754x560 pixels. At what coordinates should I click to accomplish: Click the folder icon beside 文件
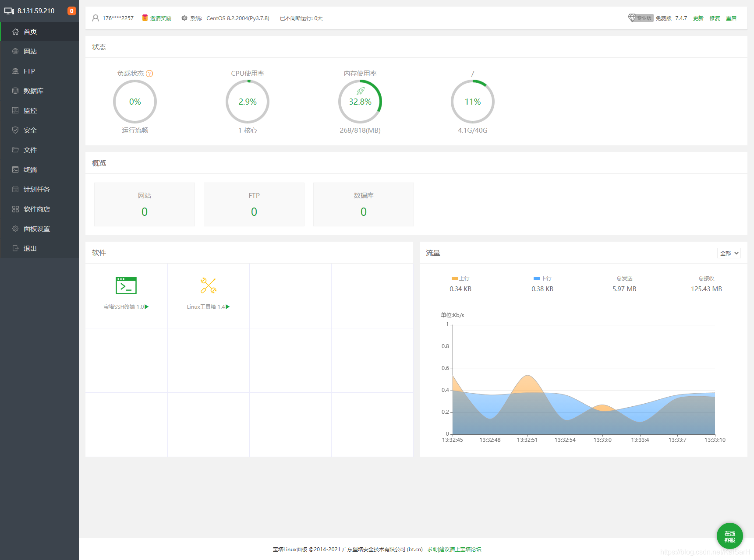point(15,150)
